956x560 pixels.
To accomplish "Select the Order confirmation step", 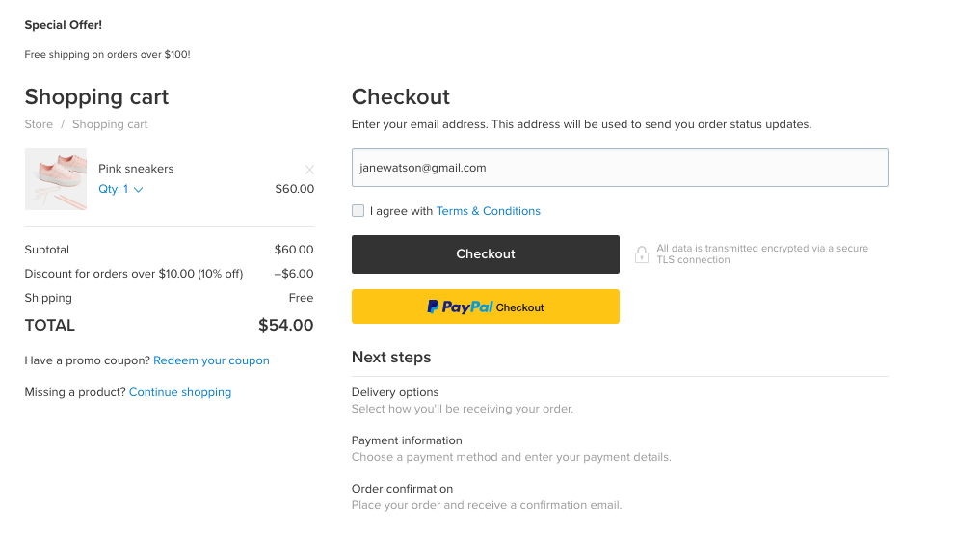I will [402, 489].
